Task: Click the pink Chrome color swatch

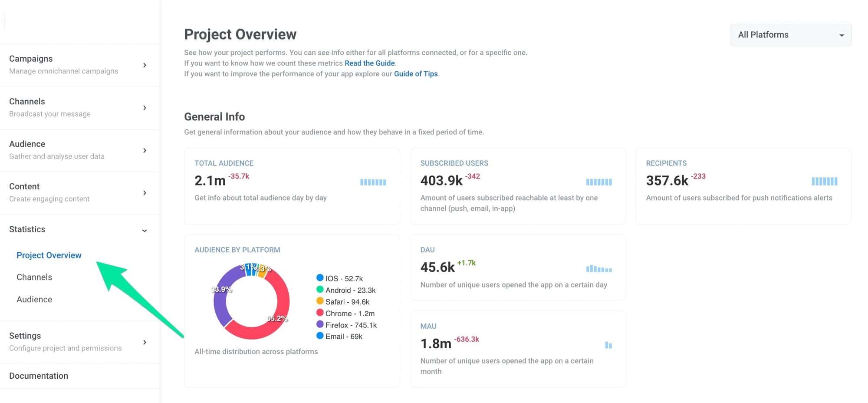Action: (x=320, y=313)
